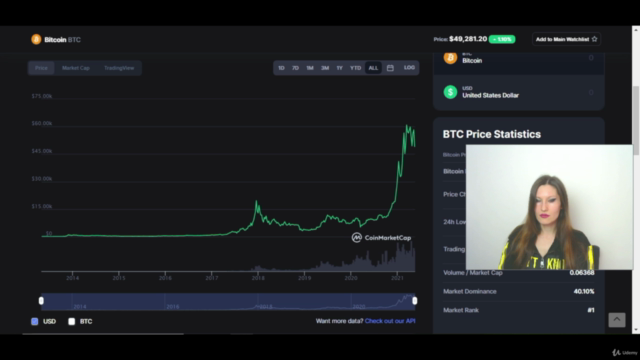Screen dimensions: 640x360
Task: Enable the BTC checkbox
Action: click(72, 322)
